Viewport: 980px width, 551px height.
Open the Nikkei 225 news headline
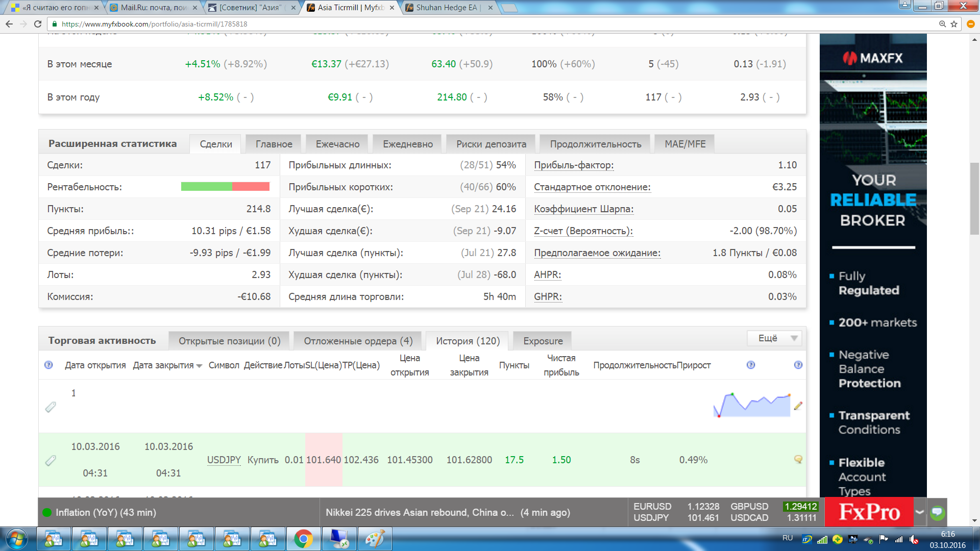point(420,512)
